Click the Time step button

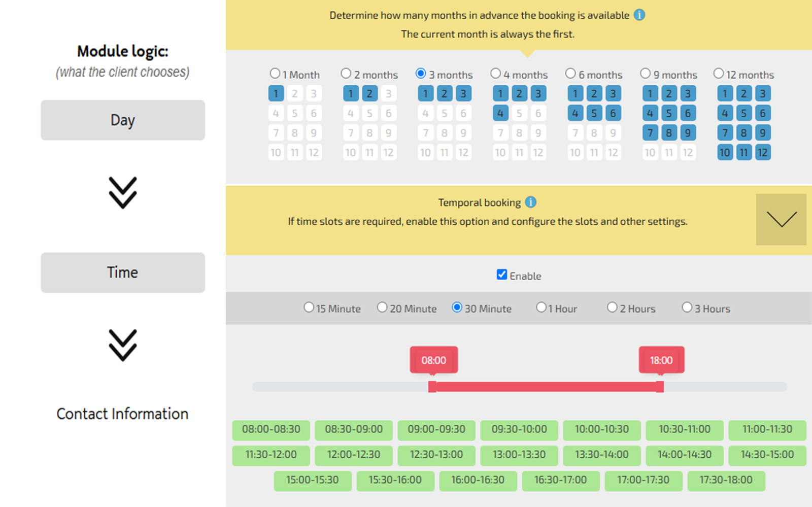pyautogui.click(x=123, y=273)
